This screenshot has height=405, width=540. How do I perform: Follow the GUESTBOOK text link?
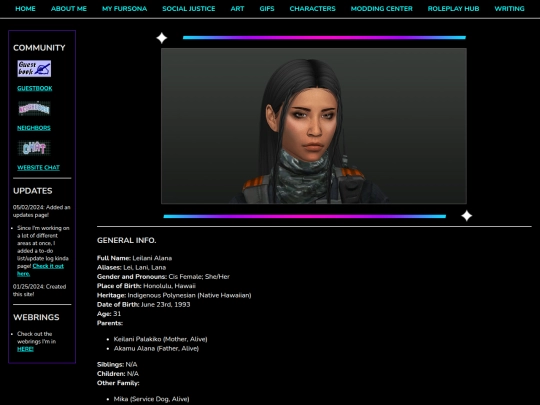pos(35,88)
